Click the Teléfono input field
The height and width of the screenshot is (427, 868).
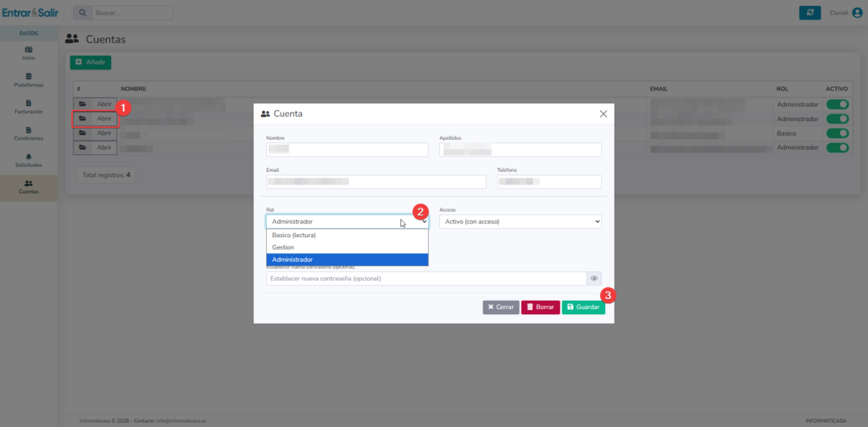pyautogui.click(x=549, y=182)
